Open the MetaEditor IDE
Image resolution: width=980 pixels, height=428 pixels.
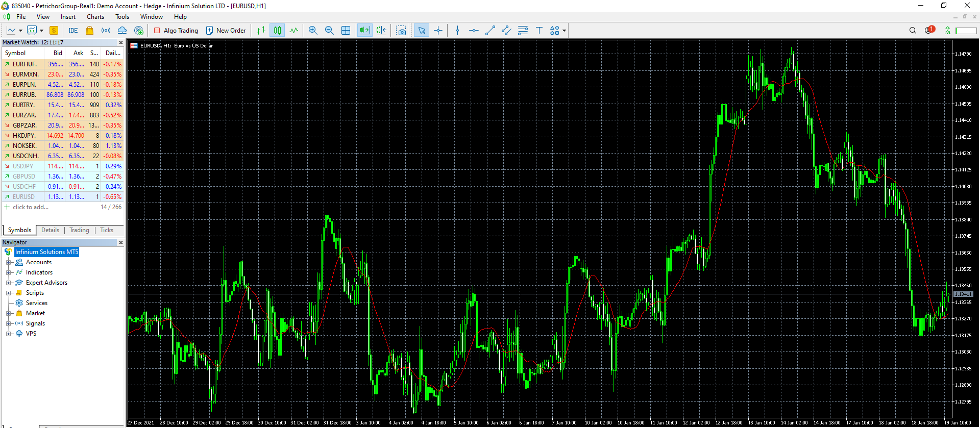[x=73, y=31]
